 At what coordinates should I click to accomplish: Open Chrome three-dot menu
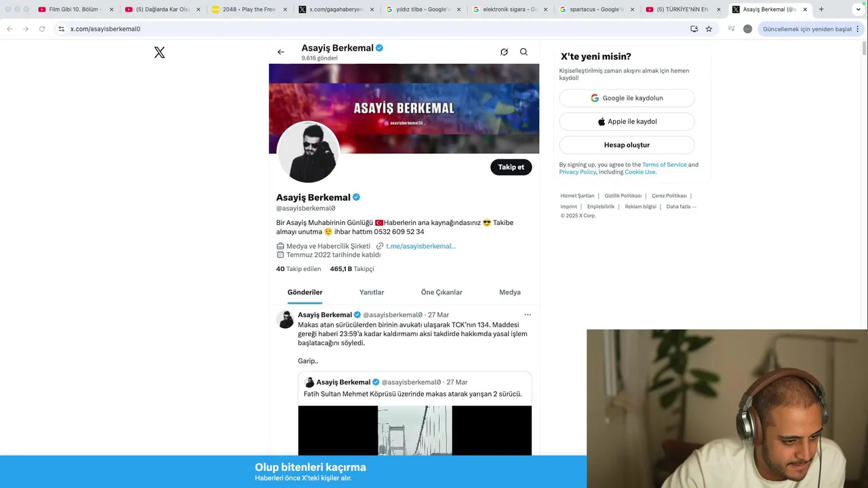858,29
